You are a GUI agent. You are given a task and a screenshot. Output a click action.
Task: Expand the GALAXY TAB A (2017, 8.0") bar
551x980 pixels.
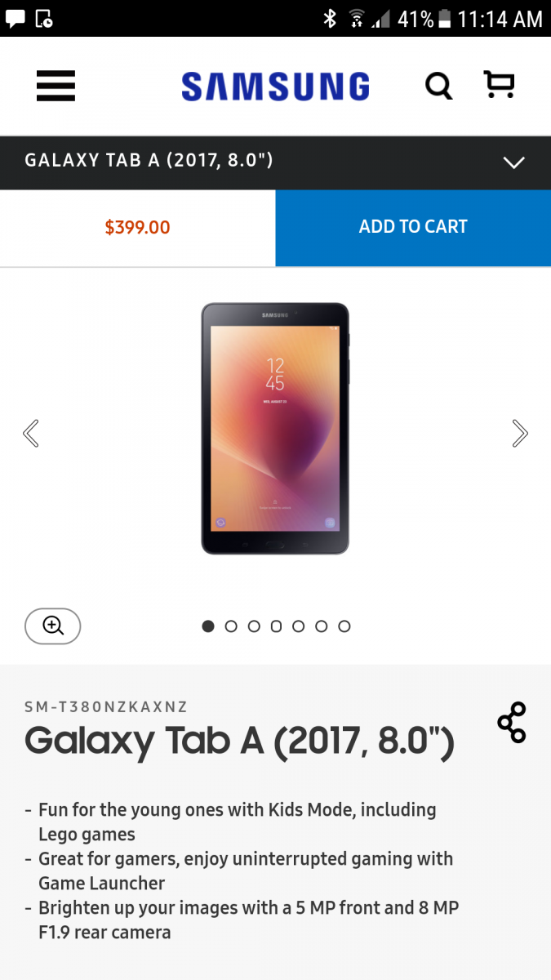pyautogui.click(x=275, y=163)
